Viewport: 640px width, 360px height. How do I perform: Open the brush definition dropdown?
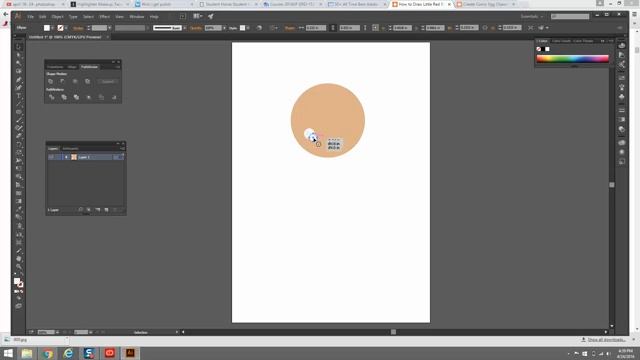[x=185, y=28]
